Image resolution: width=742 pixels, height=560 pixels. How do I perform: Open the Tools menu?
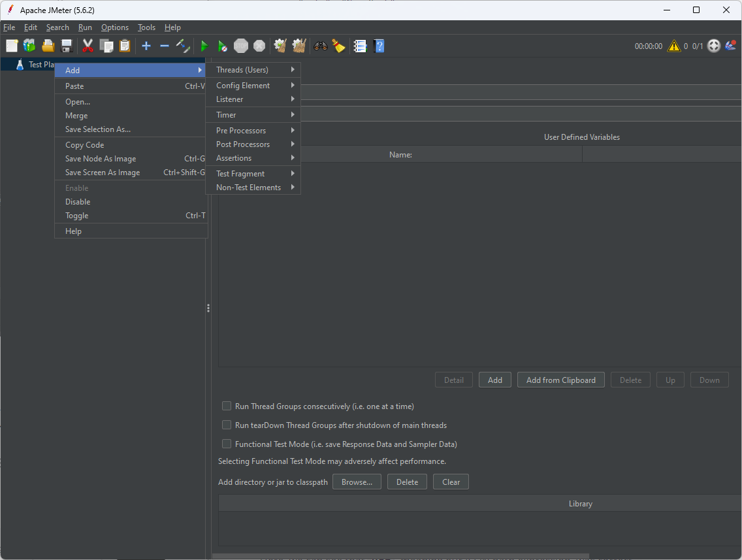147,27
